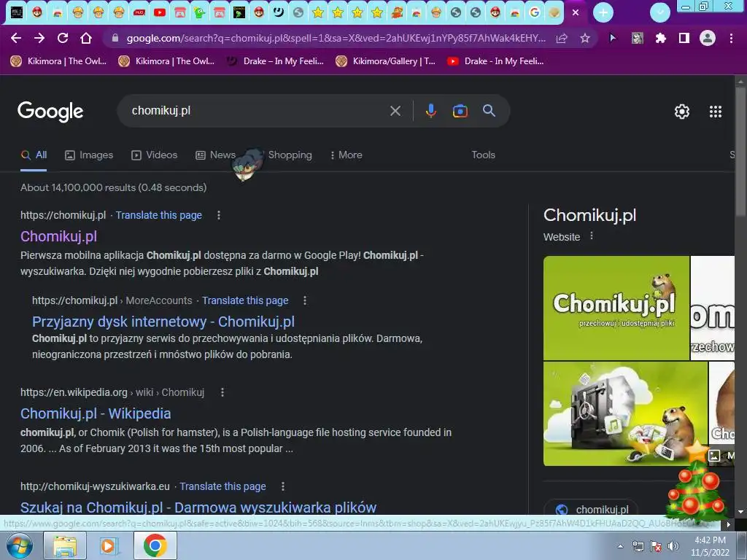Viewport: 747px width, 560px height.
Task: Toggle the browser side panel
Action: click(x=684, y=38)
